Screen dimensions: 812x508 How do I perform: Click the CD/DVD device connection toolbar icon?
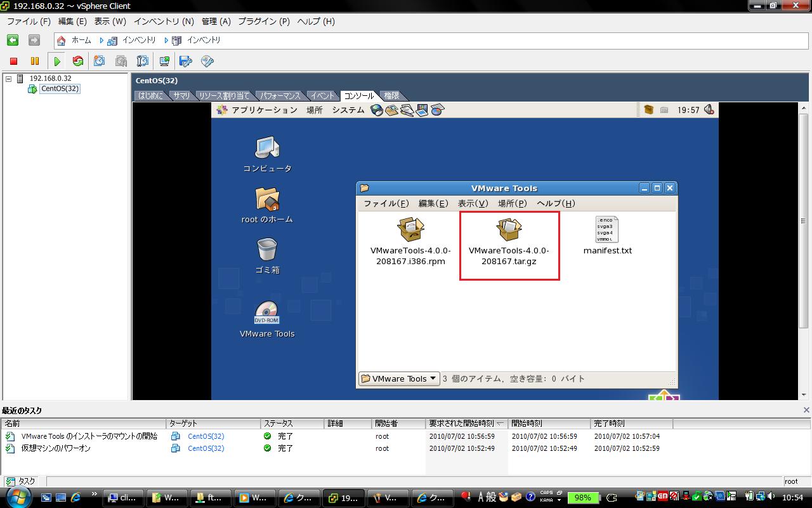click(207, 61)
